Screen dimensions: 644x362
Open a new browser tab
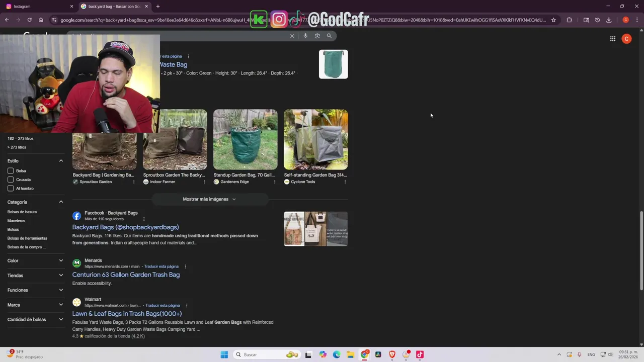(158, 7)
